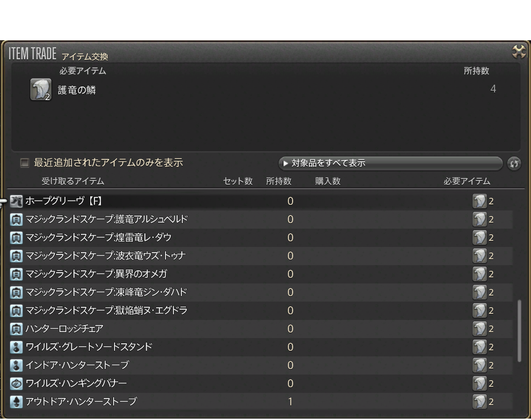
Task: Click the 必要アイテム column header in list
Action: (466, 181)
